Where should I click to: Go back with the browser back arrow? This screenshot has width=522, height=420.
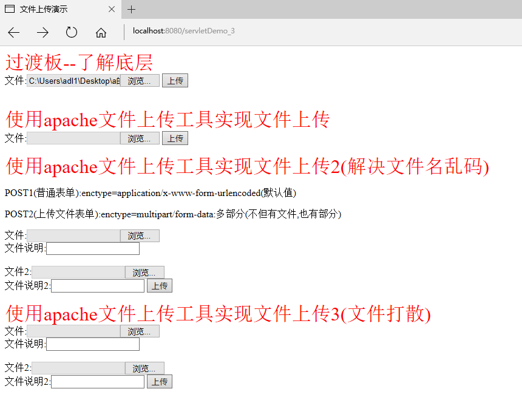coord(13,32)
